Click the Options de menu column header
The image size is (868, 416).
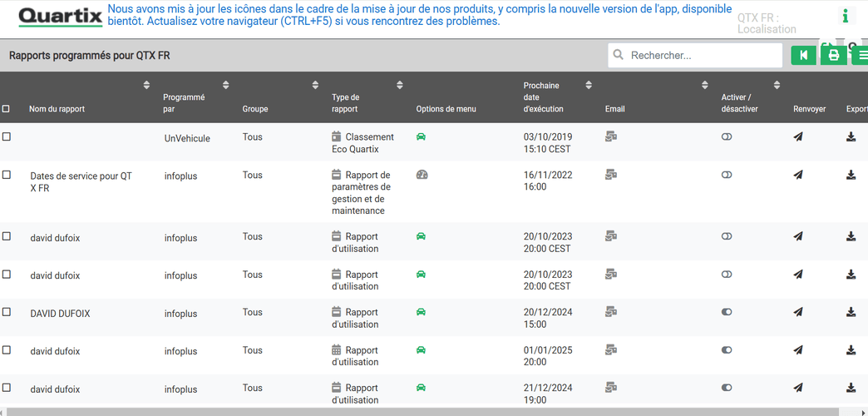point(446,109)
